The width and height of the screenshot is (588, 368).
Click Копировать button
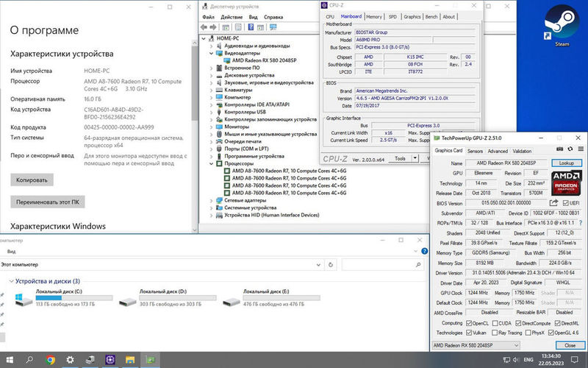32,180
